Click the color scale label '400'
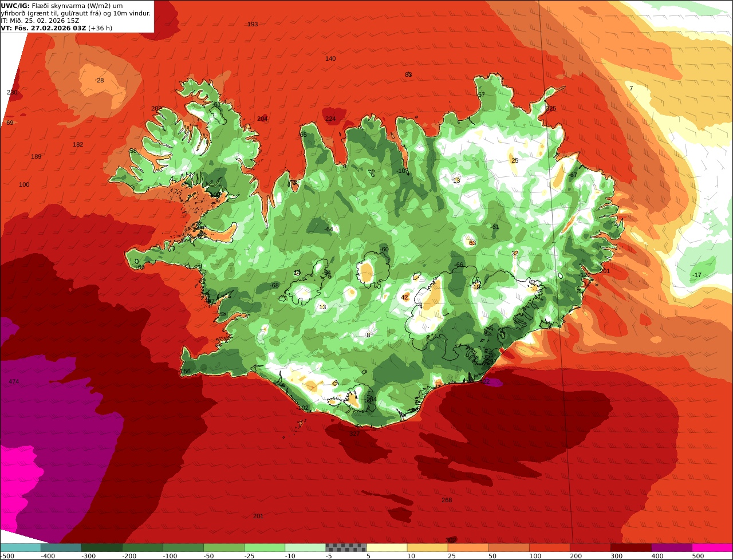 [x=657, y=556]
